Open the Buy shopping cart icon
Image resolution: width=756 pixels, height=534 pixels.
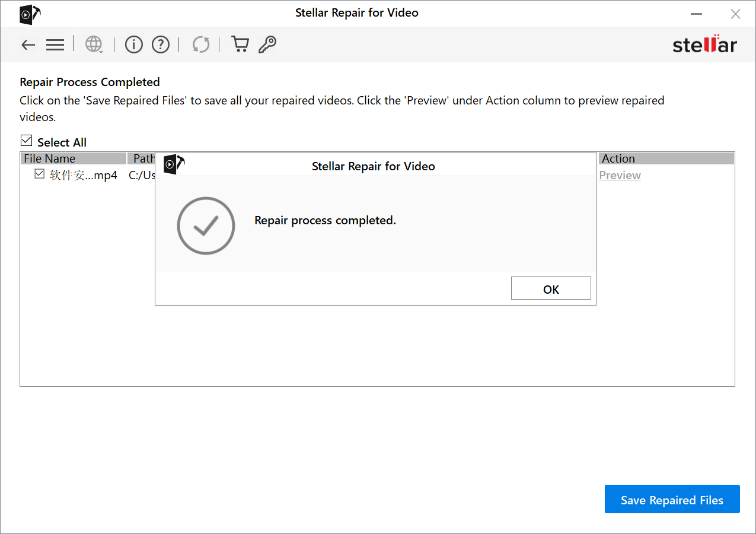pos(240,44)
